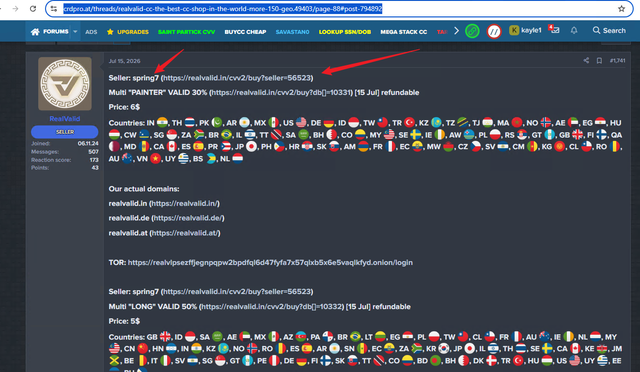Click the red double-slash circle icon
640x372 pixels.
click(x=494, y=31)
